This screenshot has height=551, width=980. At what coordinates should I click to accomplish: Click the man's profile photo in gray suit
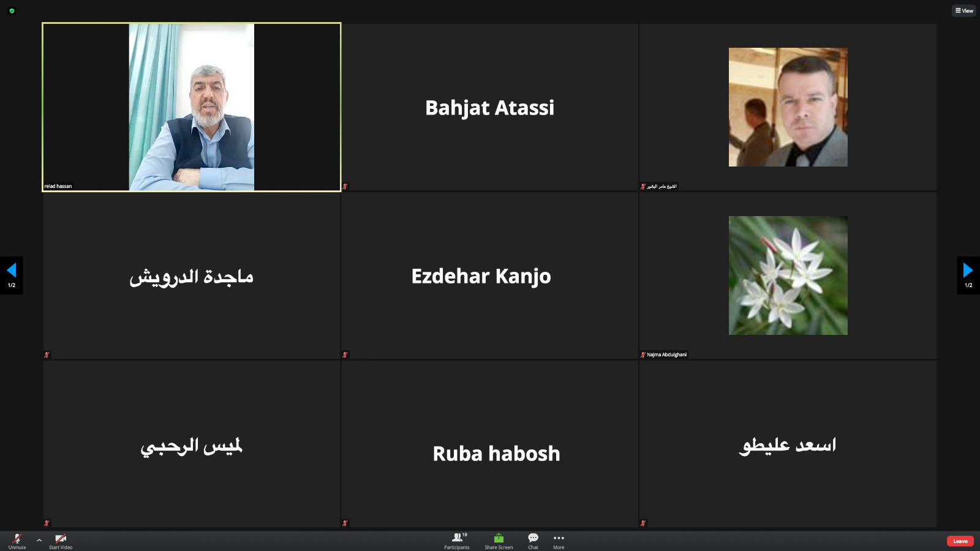point(788,107)
